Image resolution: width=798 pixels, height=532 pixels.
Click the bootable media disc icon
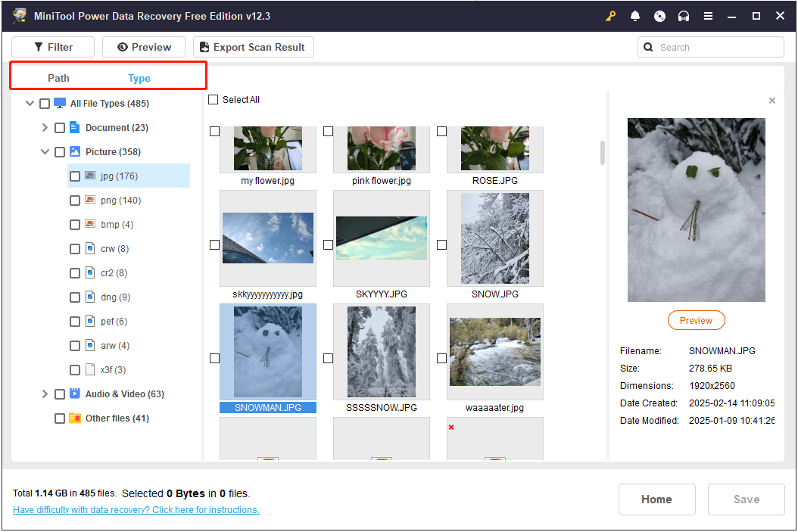659,15
